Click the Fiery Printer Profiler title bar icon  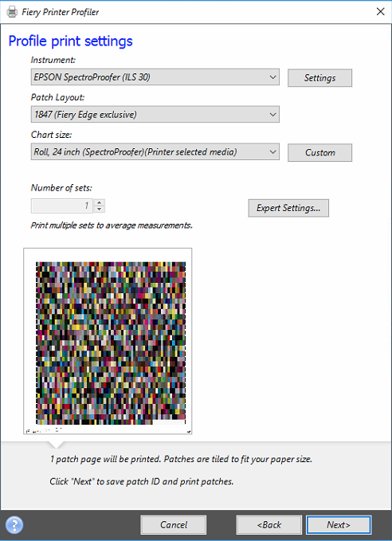[12, 12]
